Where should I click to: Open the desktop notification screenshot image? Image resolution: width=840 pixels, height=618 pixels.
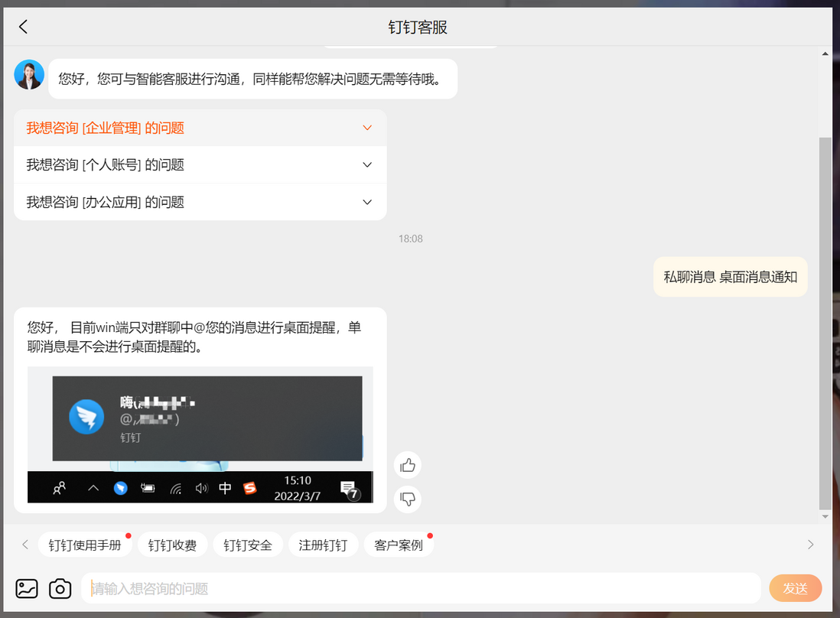pos(200,435)
